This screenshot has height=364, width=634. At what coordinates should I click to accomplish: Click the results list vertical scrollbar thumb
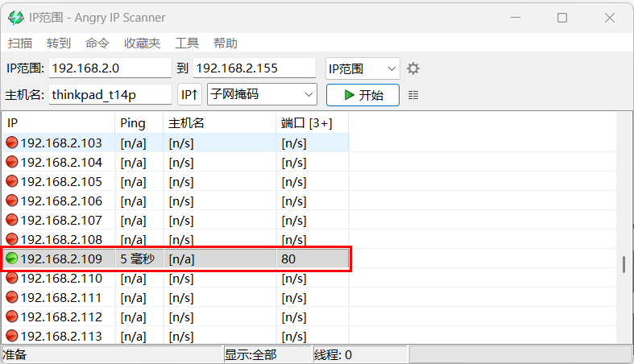click(624, 264)
